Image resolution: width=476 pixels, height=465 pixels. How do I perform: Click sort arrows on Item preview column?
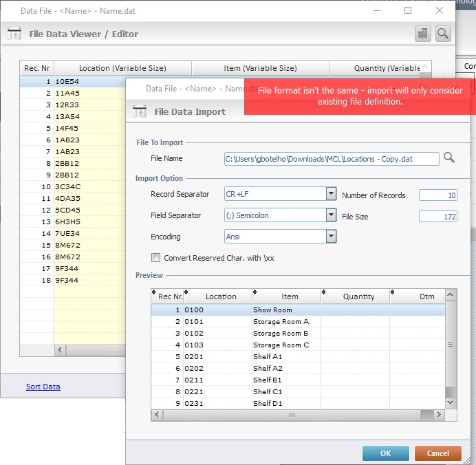point(256,292)
